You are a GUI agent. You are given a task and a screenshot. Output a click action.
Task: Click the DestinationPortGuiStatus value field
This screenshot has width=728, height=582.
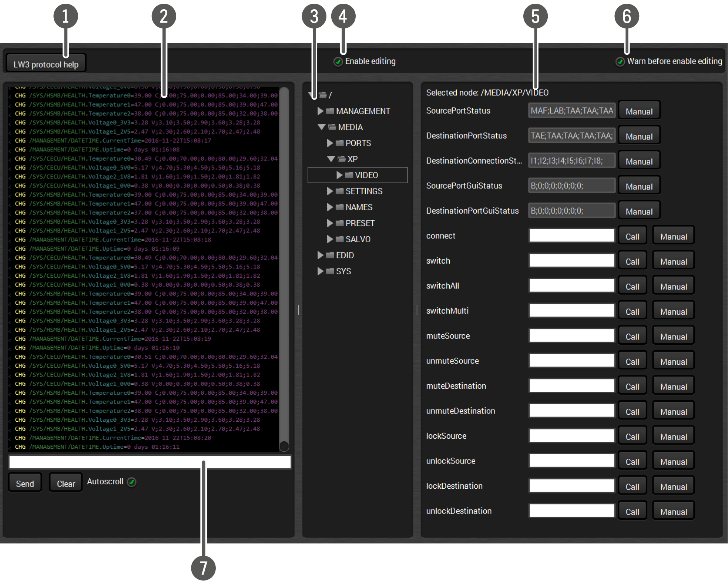pyautogui.click(x=572, y=211)
